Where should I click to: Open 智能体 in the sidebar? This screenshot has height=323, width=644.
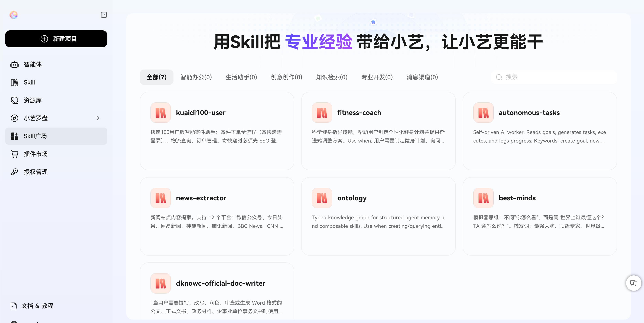pyautogui.click(x=56, y=64)
